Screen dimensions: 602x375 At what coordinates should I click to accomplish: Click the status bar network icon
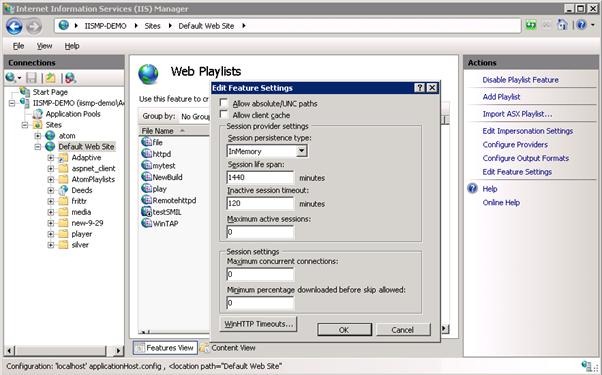click(586, 366)
